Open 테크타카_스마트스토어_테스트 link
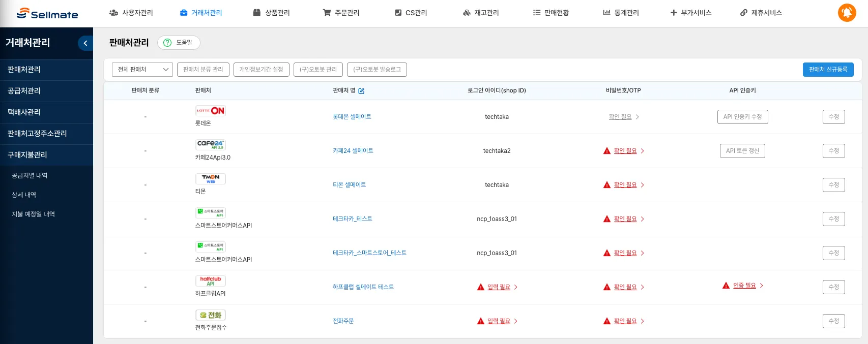 pyautogui.click(x=369, y=253)
